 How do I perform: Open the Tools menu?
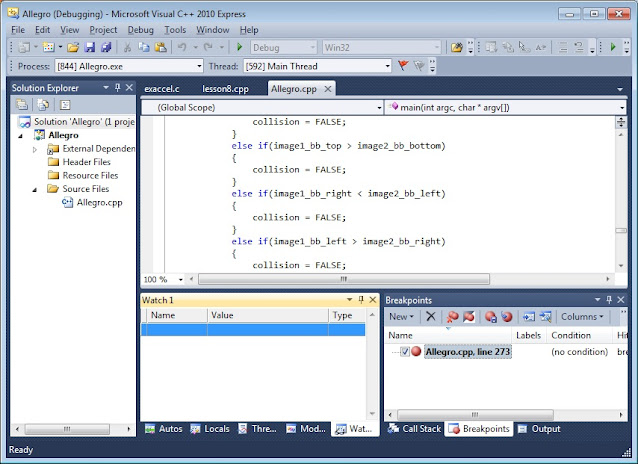(x=175, y=30)
